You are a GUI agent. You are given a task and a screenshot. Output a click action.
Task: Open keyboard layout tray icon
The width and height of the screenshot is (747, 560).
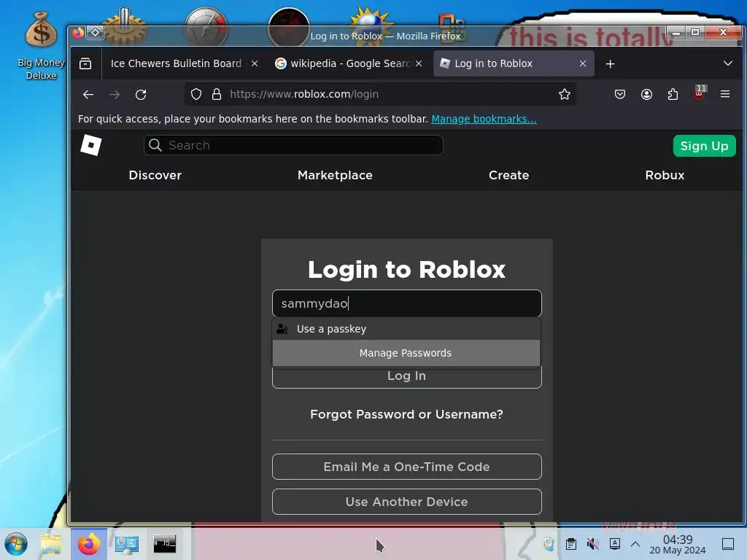(x=615, y=544)
